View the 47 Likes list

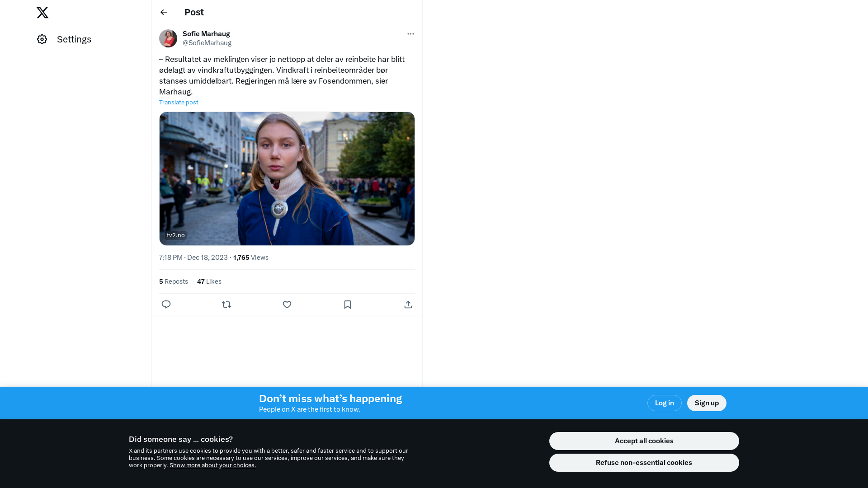209,282
